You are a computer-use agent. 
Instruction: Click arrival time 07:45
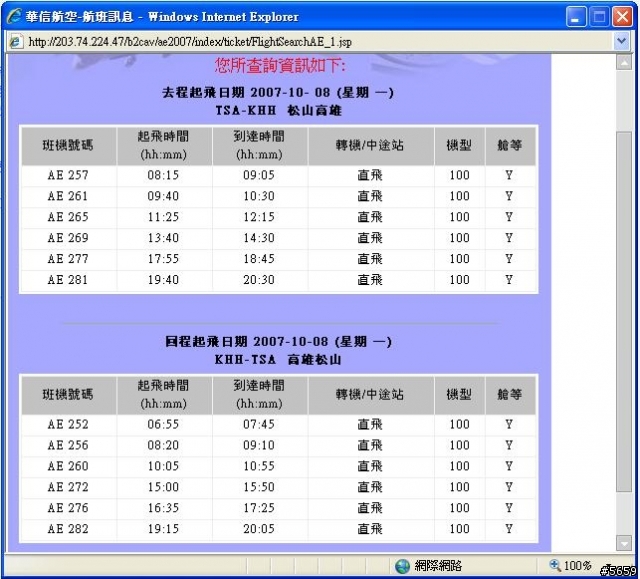[259, 424]
